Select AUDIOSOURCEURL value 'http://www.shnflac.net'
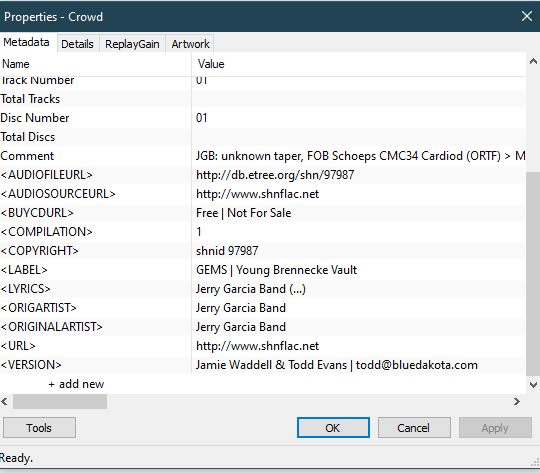 pos(257,194)
